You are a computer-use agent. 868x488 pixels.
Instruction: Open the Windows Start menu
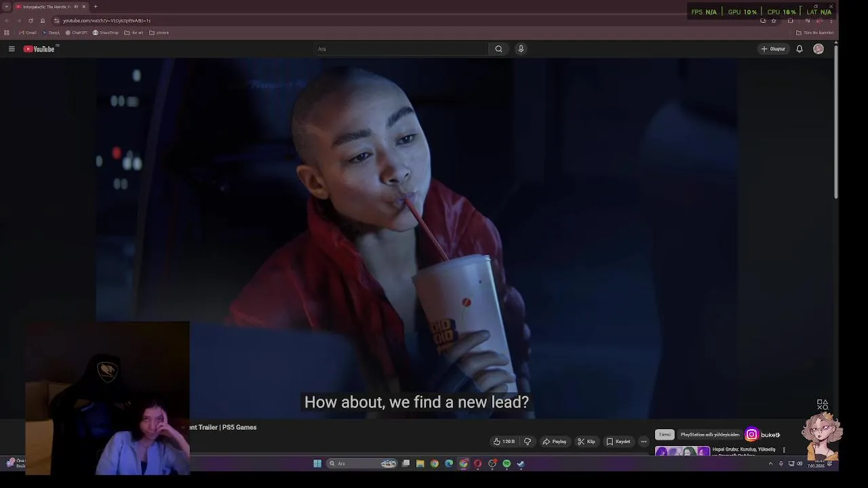pyautogui.click(x=317, y=464)
